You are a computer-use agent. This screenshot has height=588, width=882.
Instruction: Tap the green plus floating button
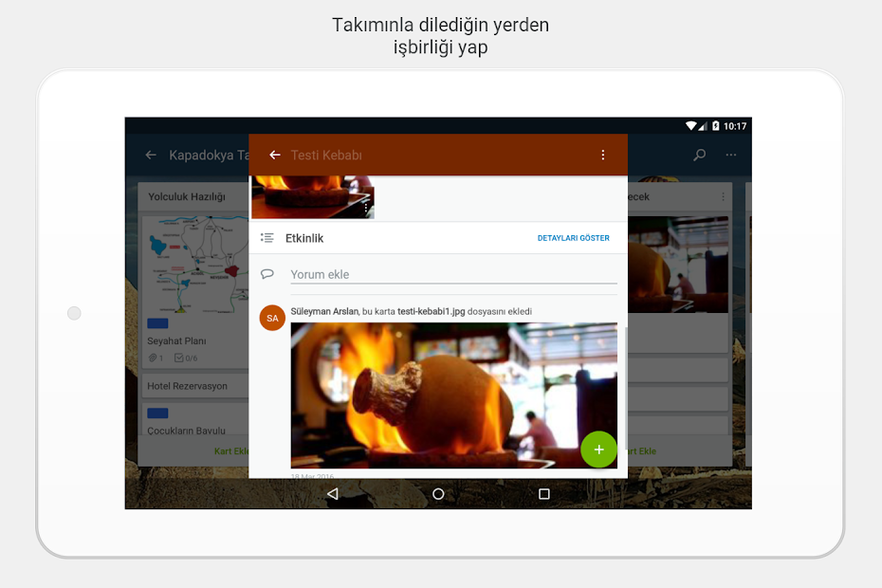[598, 450]
